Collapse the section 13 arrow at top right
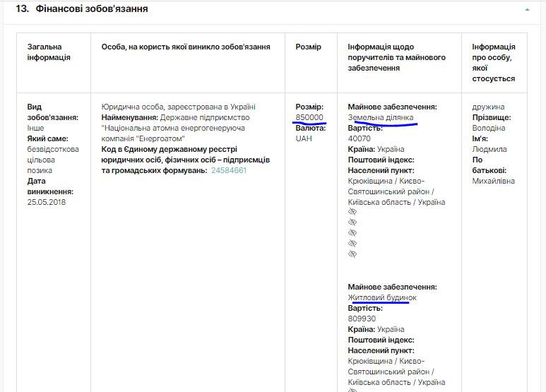Viewport: 546px width, 392px height. [x=527, y=10]
